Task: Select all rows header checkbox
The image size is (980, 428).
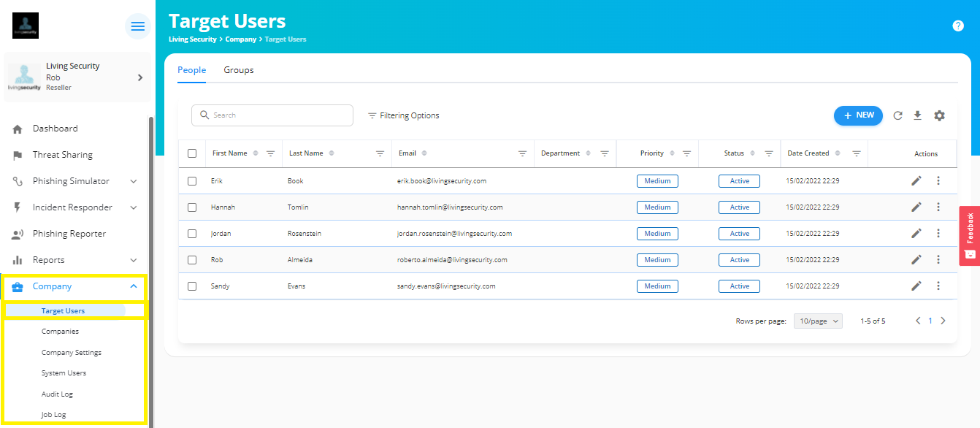Action: tap(192, 153)
